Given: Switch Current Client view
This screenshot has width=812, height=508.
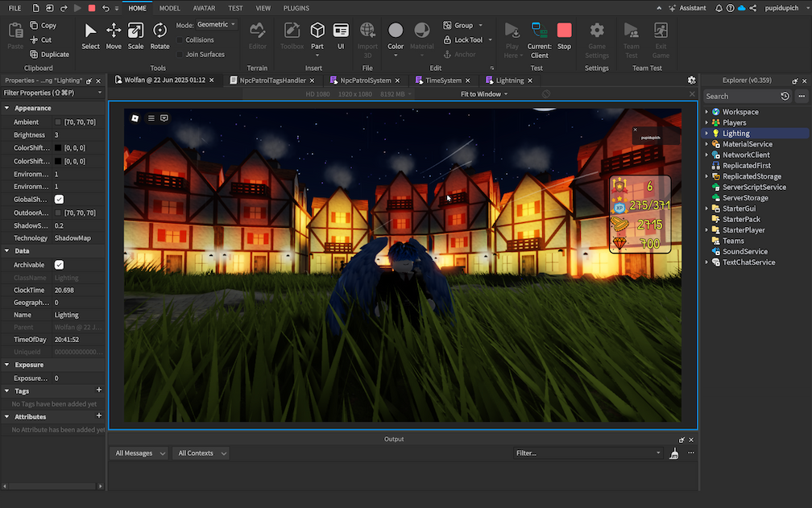Looking at the screenshot, I should (x=539, y=40).
